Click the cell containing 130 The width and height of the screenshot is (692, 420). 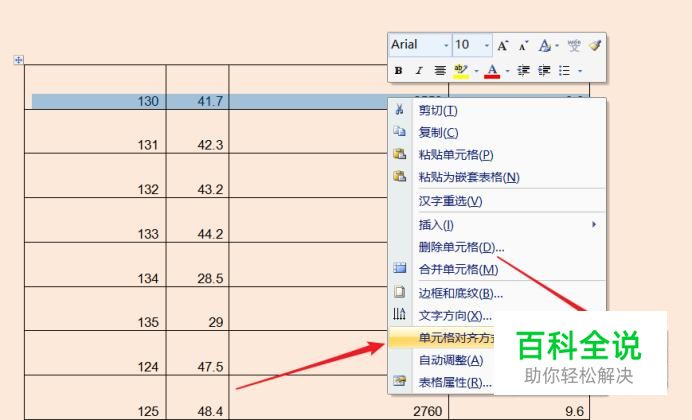click(95, 87)
